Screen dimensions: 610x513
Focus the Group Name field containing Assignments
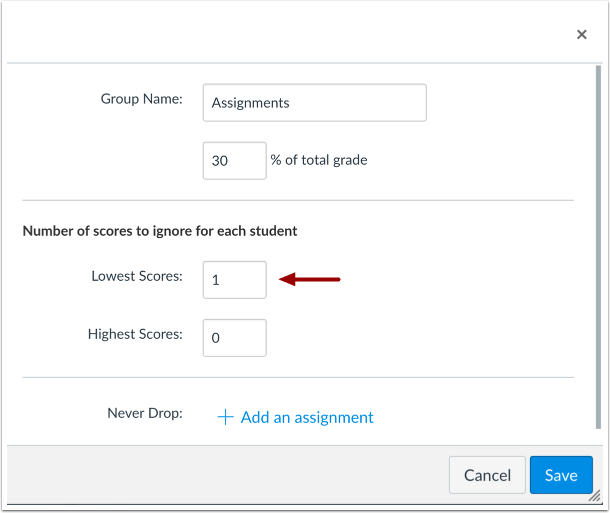click(x=314, y=103)
